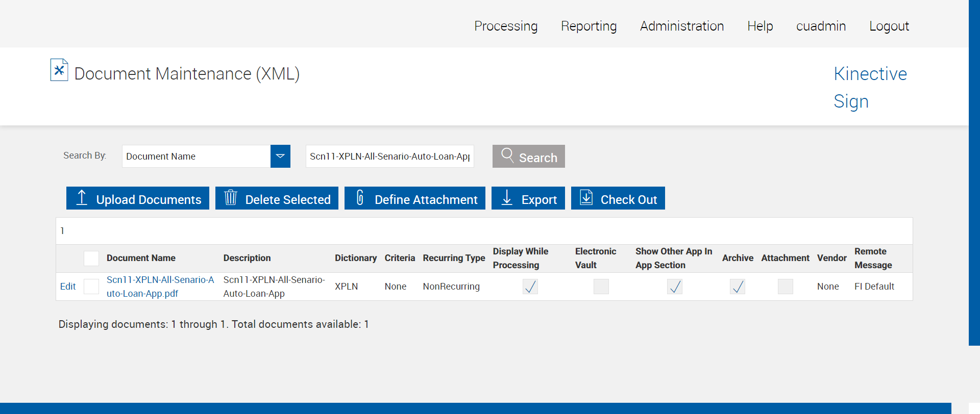Toggle the select-all header checkbox
This screenshot has height=414, width=980.
91,258
